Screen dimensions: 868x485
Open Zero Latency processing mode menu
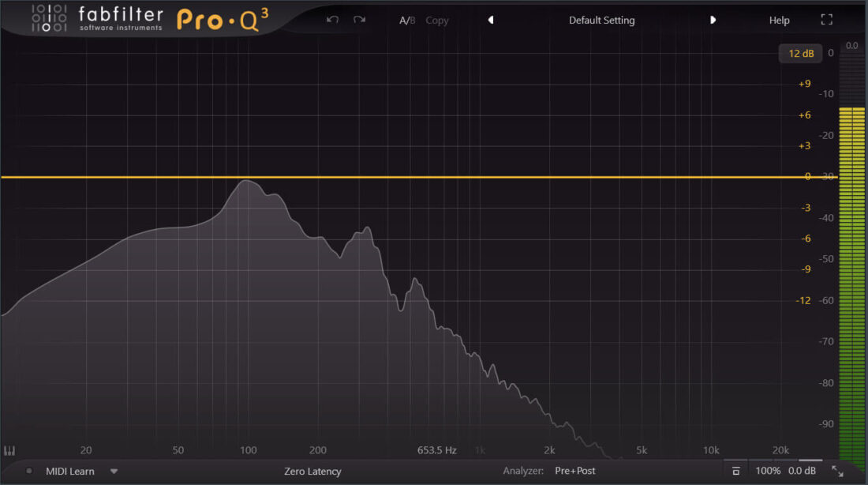(312, 471)
